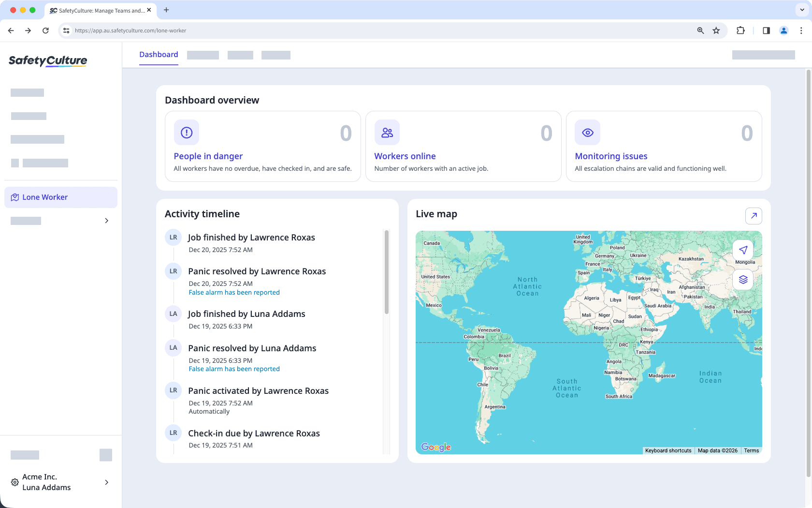
Task: Expand the Acme Inc. account switcher chevron
Action: pyautogui.click(x=106, y=482)
